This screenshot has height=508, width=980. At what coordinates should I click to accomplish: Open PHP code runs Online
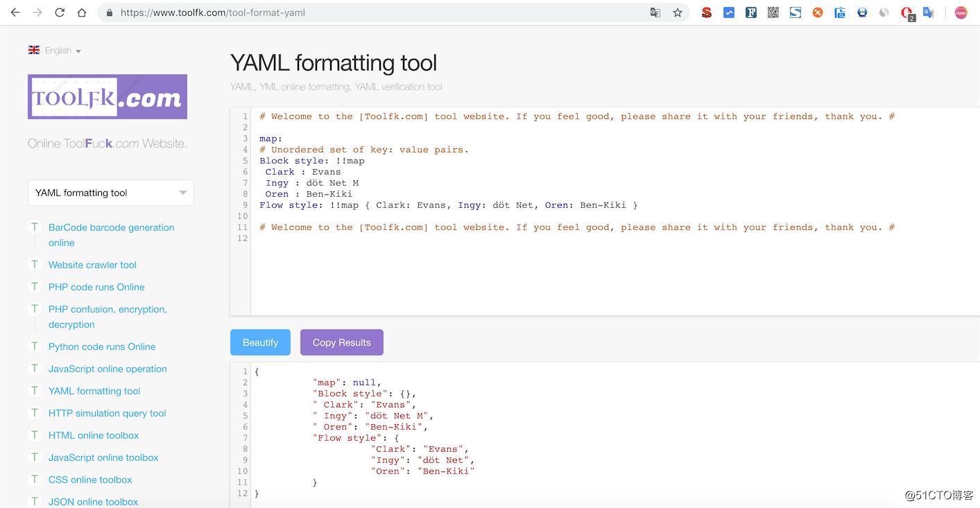point(96,287)
